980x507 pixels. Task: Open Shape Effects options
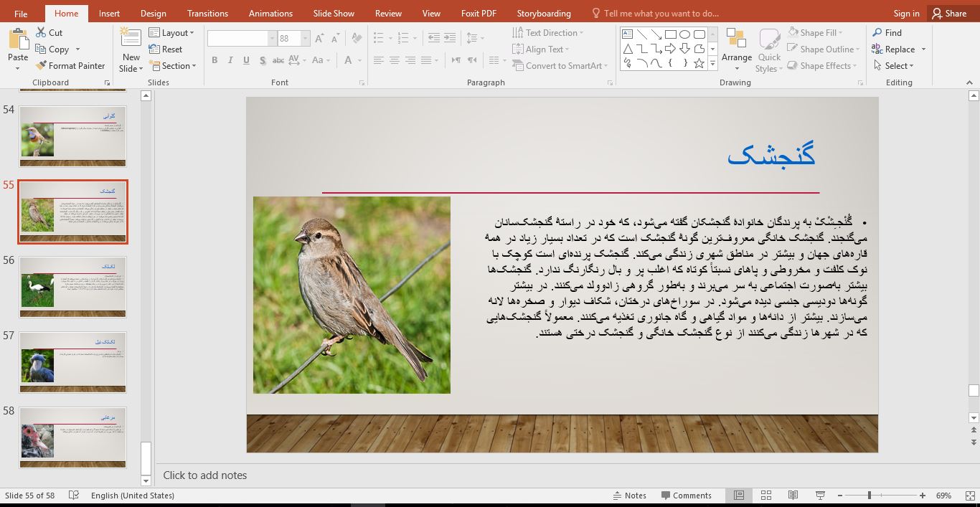(x=822, y=65)
